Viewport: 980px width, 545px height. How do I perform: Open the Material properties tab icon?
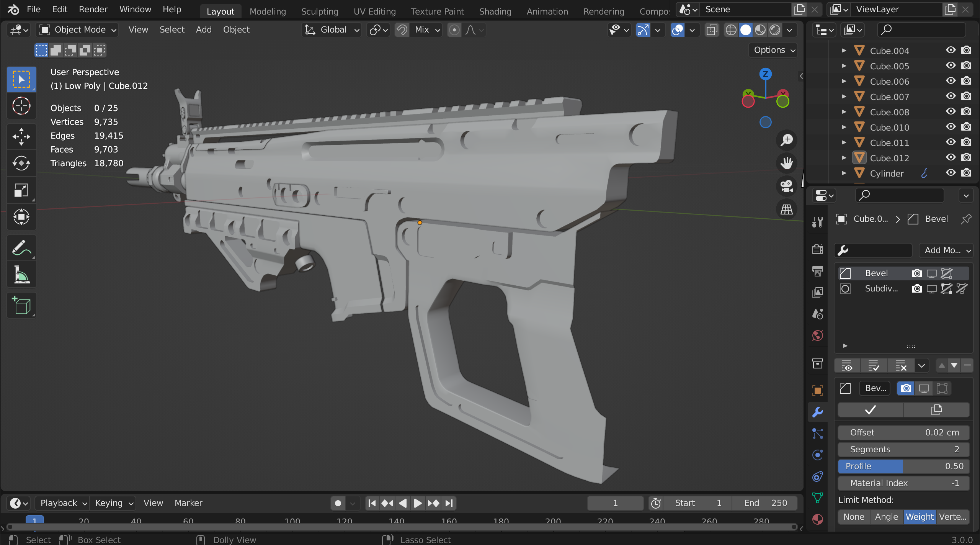818,519
